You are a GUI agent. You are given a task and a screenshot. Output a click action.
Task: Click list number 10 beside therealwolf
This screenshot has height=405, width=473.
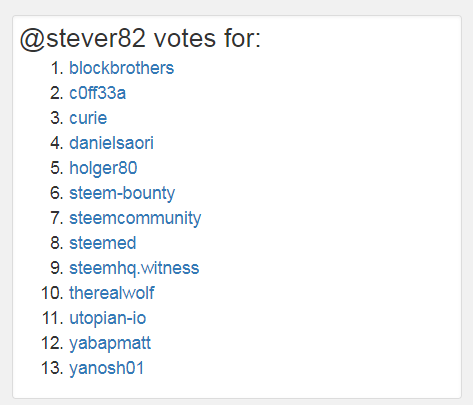[x=52, y=293]
